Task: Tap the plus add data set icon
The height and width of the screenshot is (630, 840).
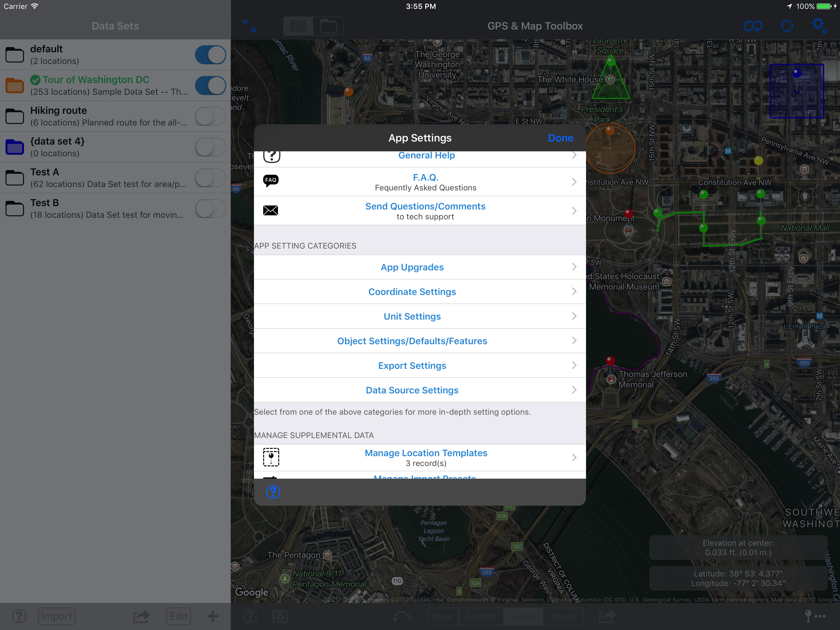Action: 213,616
